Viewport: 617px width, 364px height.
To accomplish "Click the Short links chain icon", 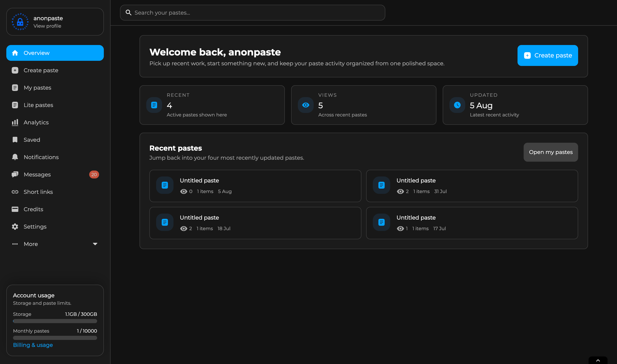I will pyautogui.click(x=15, y=192).
